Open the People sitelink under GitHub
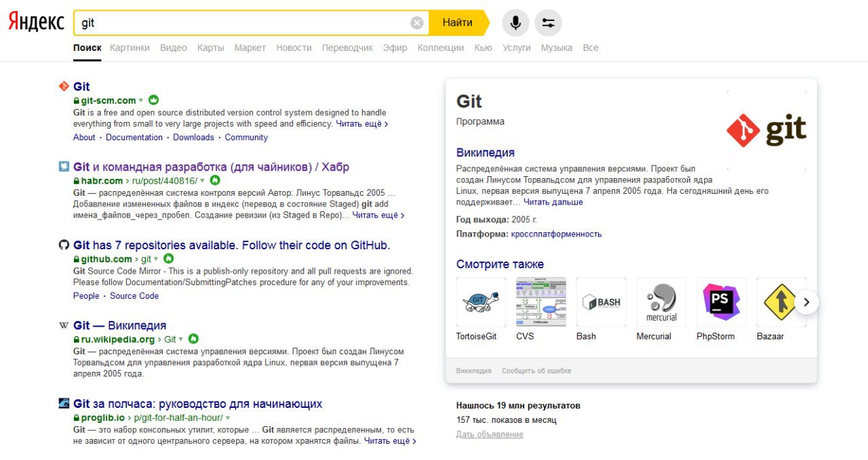The height and width of the screenshot is (460, 868). tap(86, 295)
